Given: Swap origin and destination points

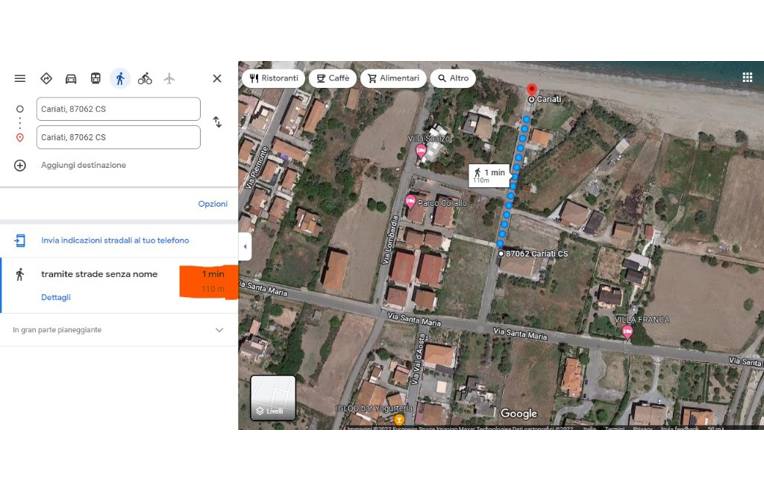Looking at the screenshot, I should coord(217,122).
